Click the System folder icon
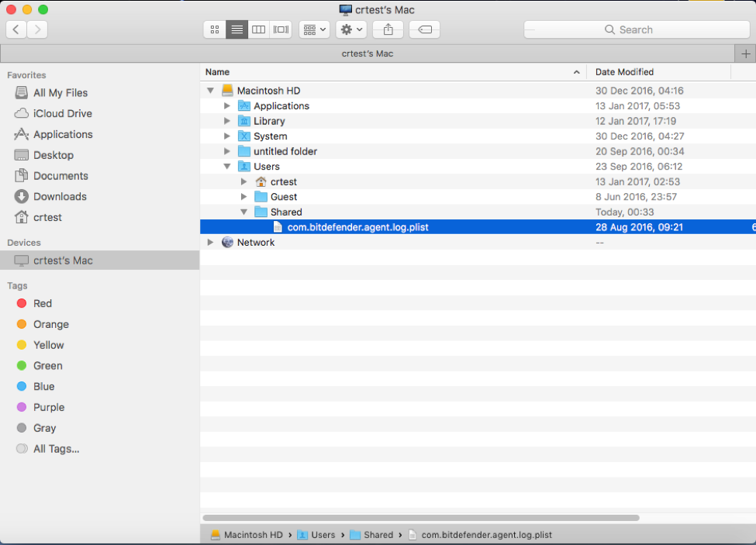The image size is (756, 545). pyautogui.click(x=244, y=136)
